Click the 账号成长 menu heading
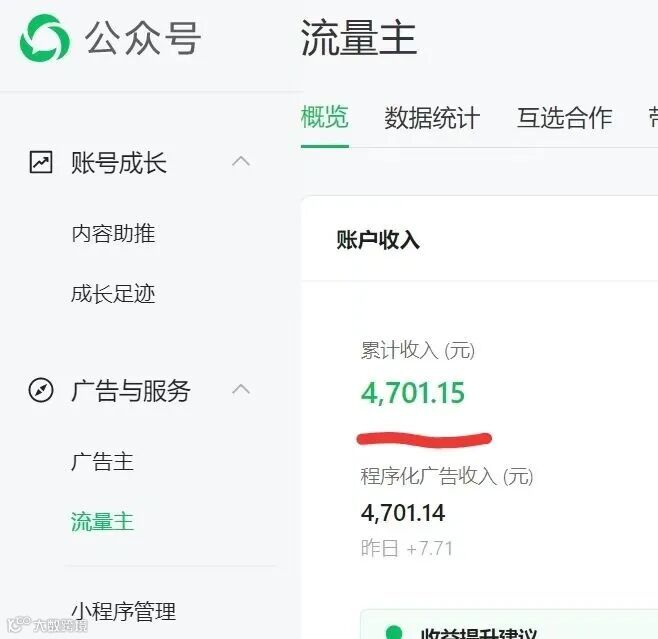The image size is (658, 639). click(x=119, y=163)
